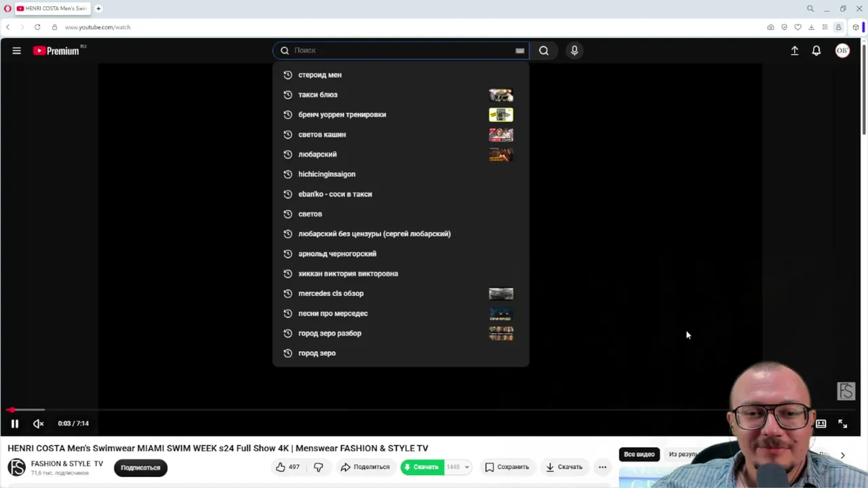
Task: Open the extensions cube icon
Action: point(855,27)
